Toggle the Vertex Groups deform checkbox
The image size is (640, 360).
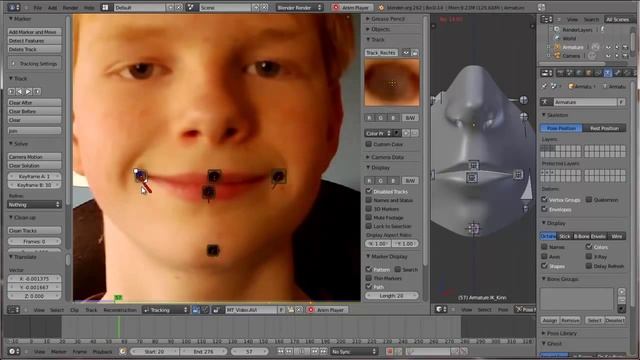pyautogui.click(x=544, y=200)
